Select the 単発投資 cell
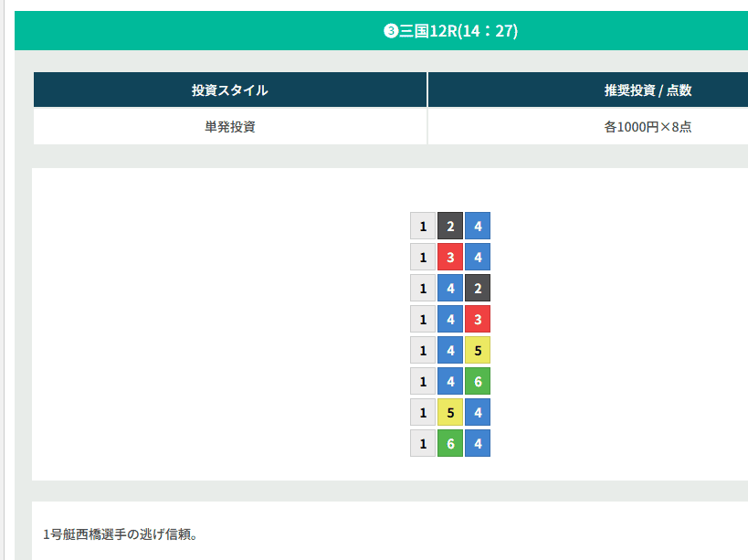Screen dimensions: 748x560 click(x=230, y=127)
